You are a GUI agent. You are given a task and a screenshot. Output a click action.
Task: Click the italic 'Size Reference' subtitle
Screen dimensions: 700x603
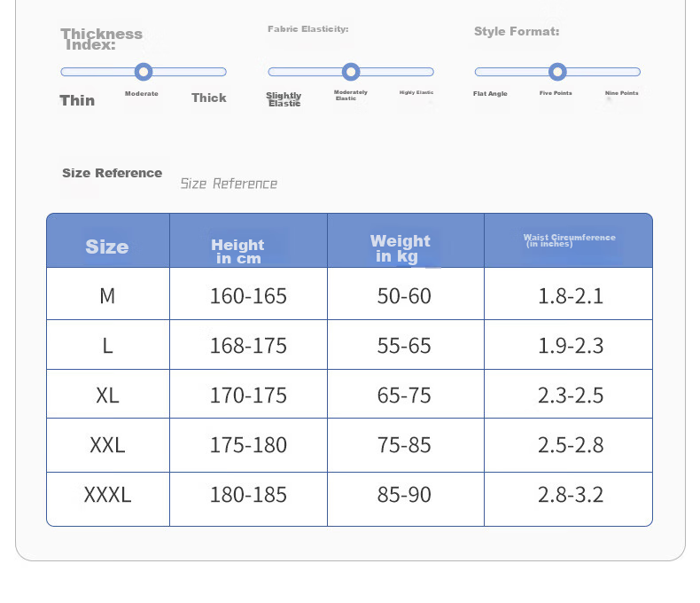pos(229,184)
